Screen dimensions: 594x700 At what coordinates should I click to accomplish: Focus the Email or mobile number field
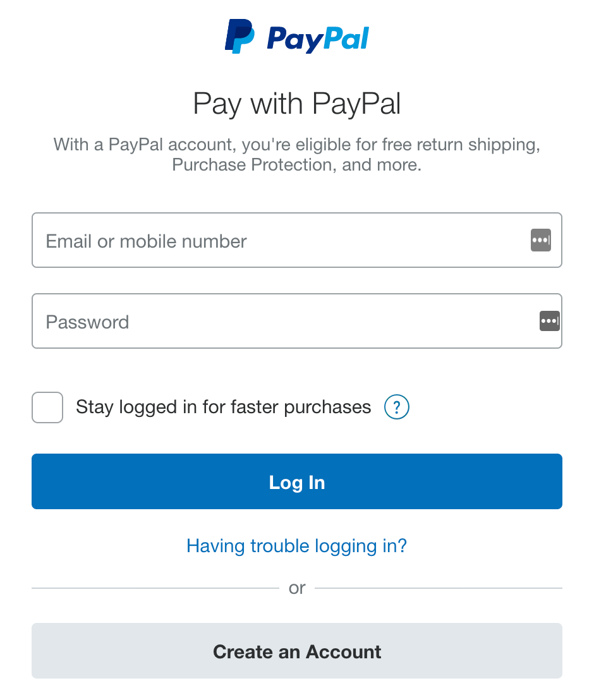297,240
